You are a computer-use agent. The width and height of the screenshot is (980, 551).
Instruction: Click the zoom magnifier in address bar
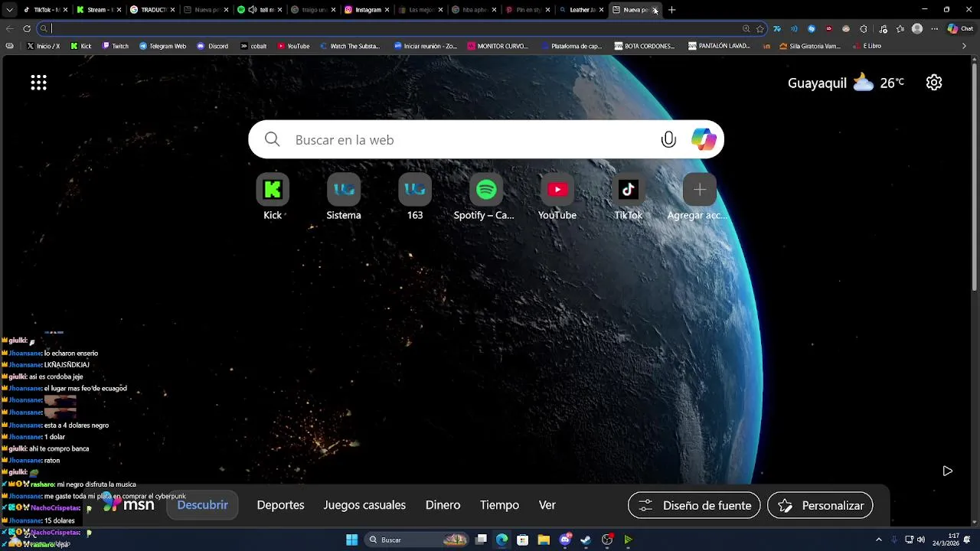pyautogui.click(x=746, y=28)
